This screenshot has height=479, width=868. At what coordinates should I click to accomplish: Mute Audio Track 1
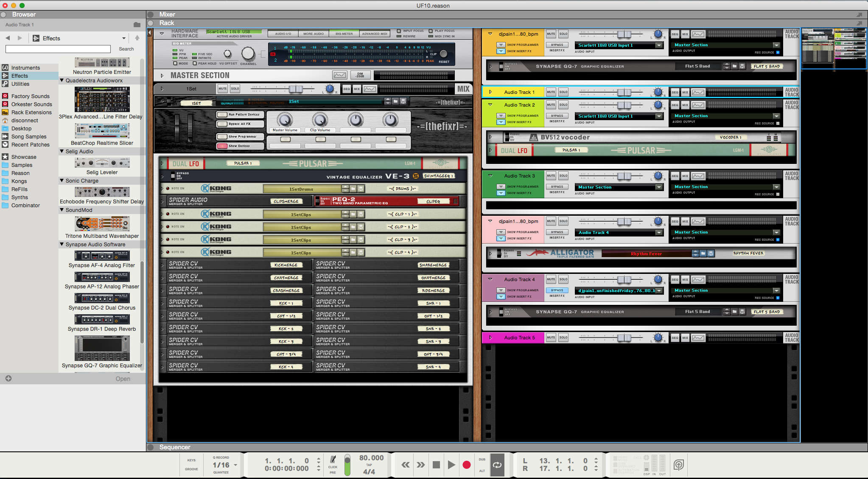551,92
